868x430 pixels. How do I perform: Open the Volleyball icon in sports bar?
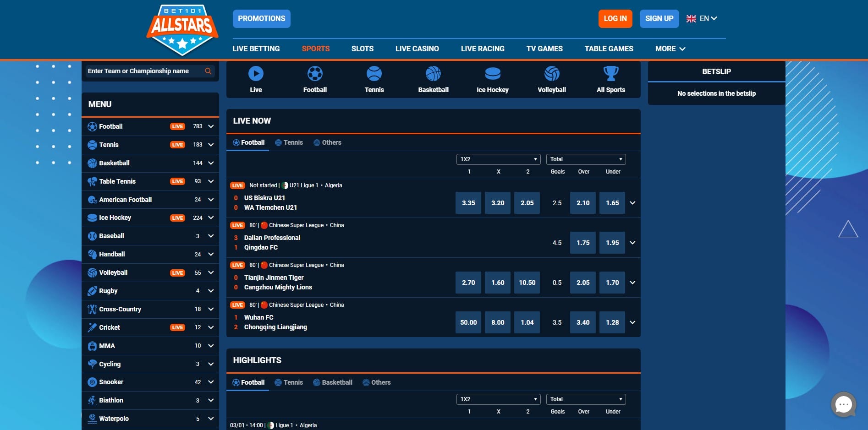coord(552,74)
